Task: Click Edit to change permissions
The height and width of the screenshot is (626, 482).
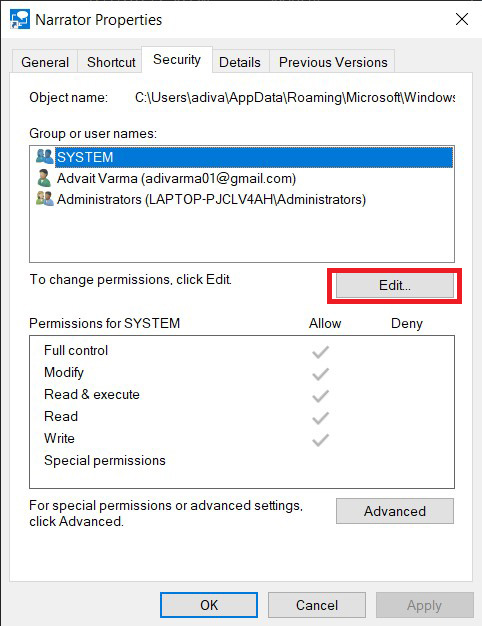Action: pos(395,285)
